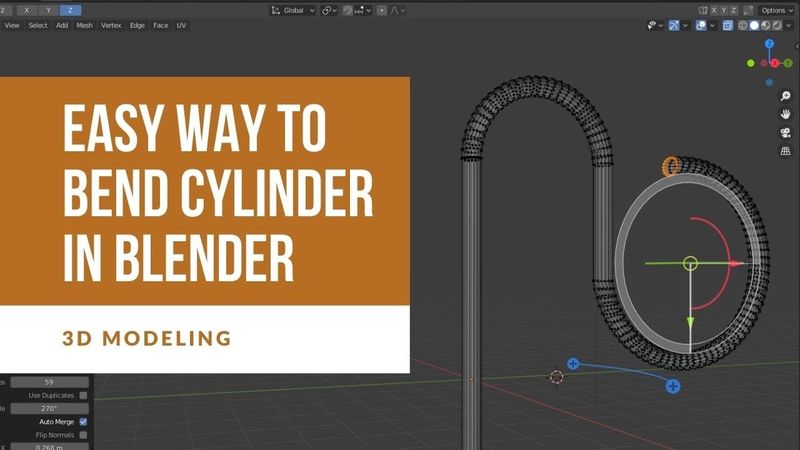This screenshot has height=450, width=800.
Task: Switch perspective/orthographic with the grid icon
Action: pyautogui.click(x=786, y=151)
